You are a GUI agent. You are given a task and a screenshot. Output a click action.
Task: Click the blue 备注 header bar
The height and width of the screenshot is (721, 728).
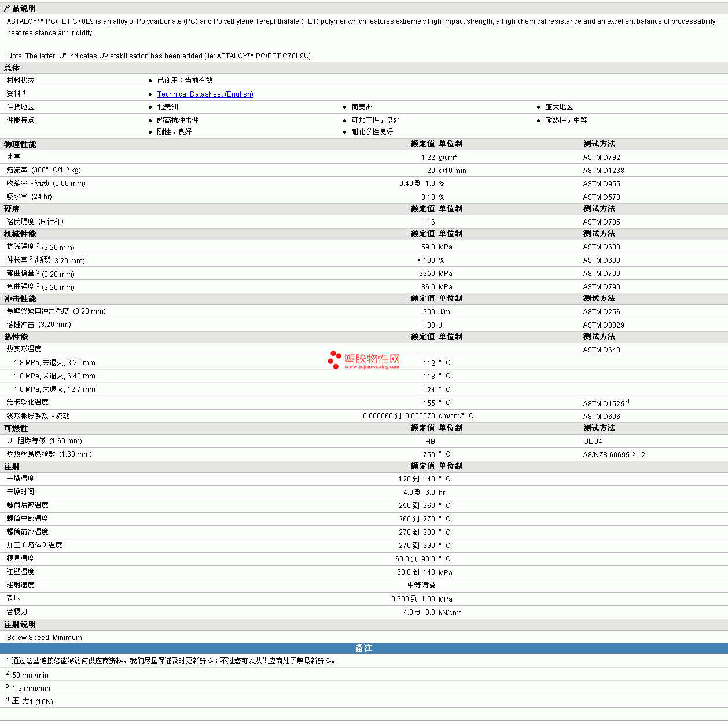(364, 648)
